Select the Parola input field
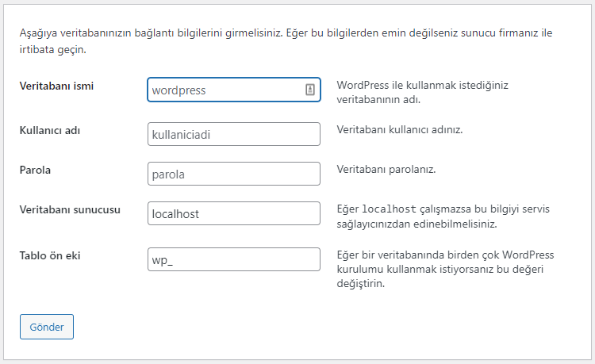Screen dimensions: 595x364 tap(233, 174)
